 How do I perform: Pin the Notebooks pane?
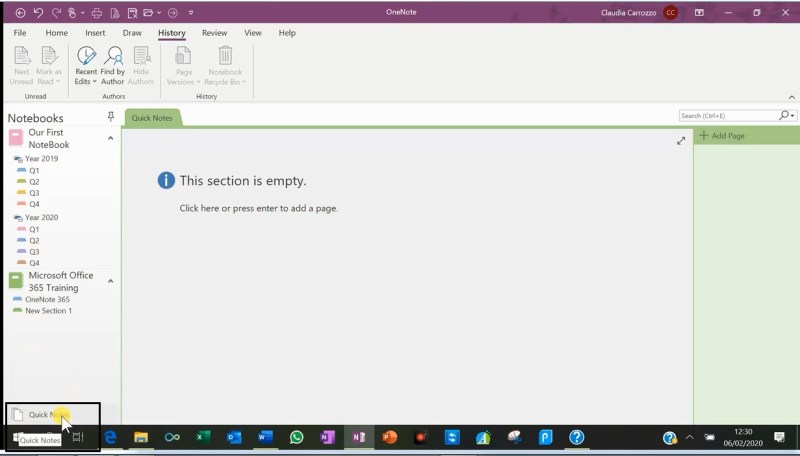pos(111,117)
